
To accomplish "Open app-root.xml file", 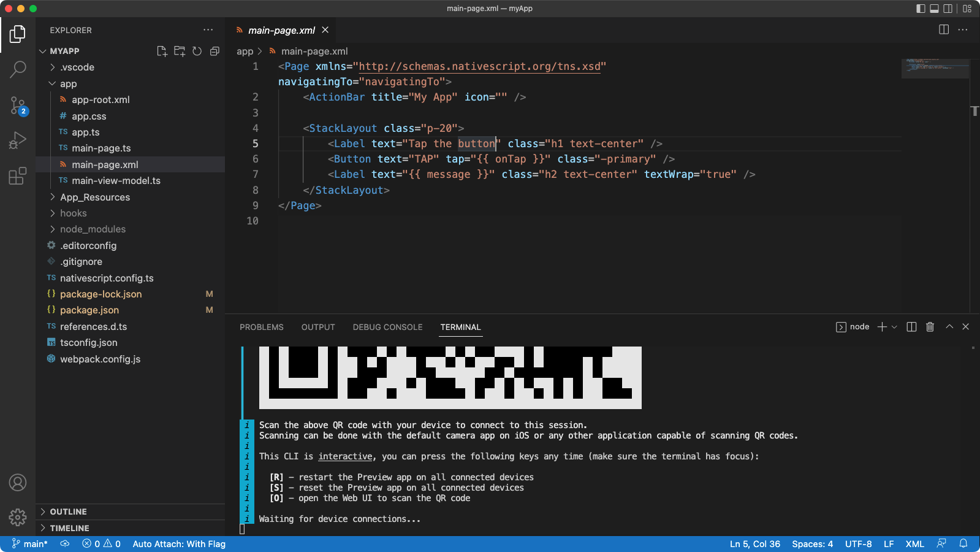I will [x=131, y=99].
